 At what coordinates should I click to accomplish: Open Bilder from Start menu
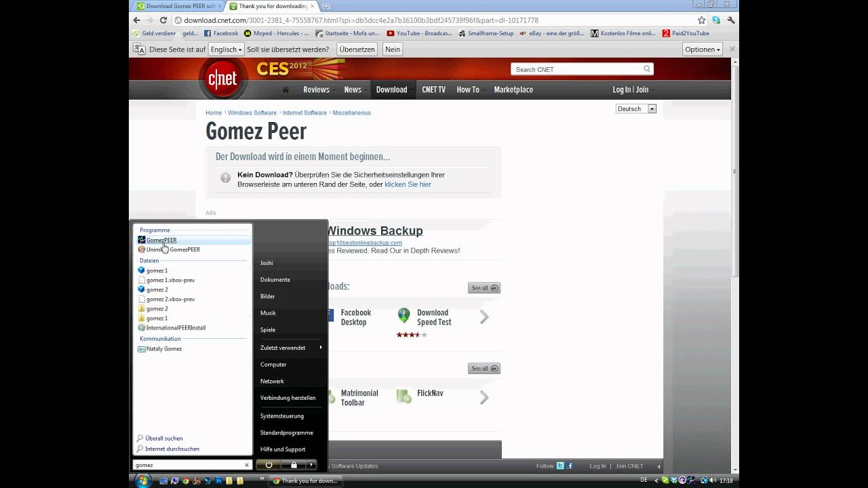pyautogui.click(x=268, y=296)
